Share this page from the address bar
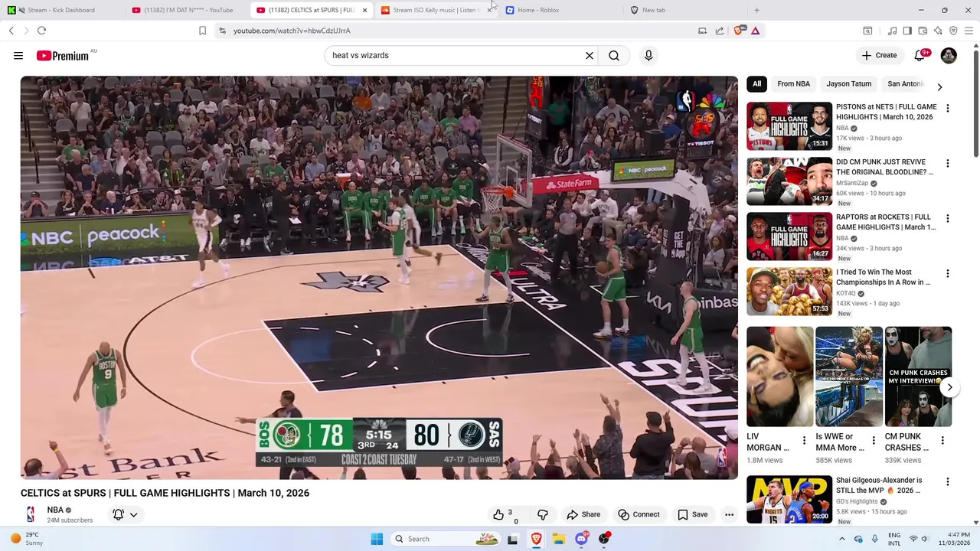 pos(720,31)
